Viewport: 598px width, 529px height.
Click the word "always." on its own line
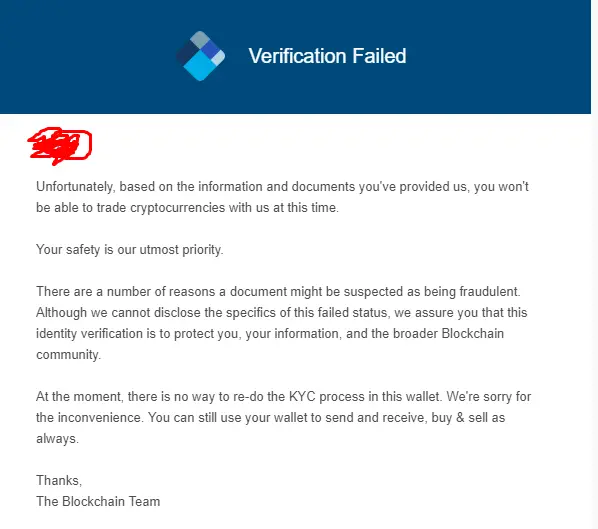[x=57, y=439]
